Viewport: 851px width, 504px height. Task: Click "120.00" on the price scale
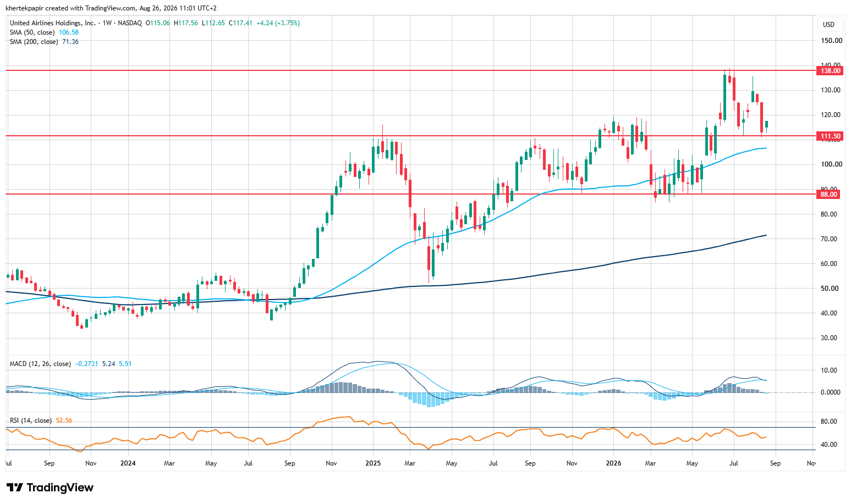coord(831,115)
